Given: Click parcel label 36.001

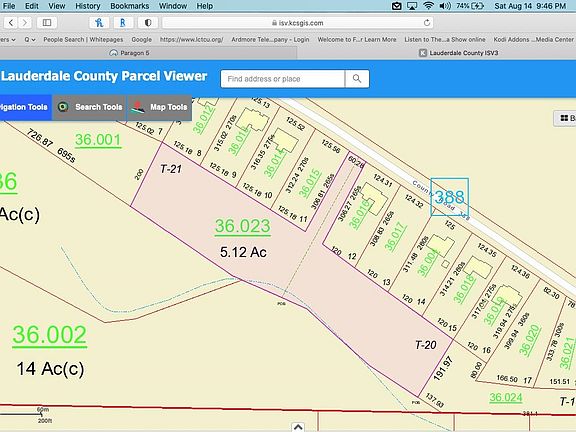Looking at the screenshot, I should (98, 140).
